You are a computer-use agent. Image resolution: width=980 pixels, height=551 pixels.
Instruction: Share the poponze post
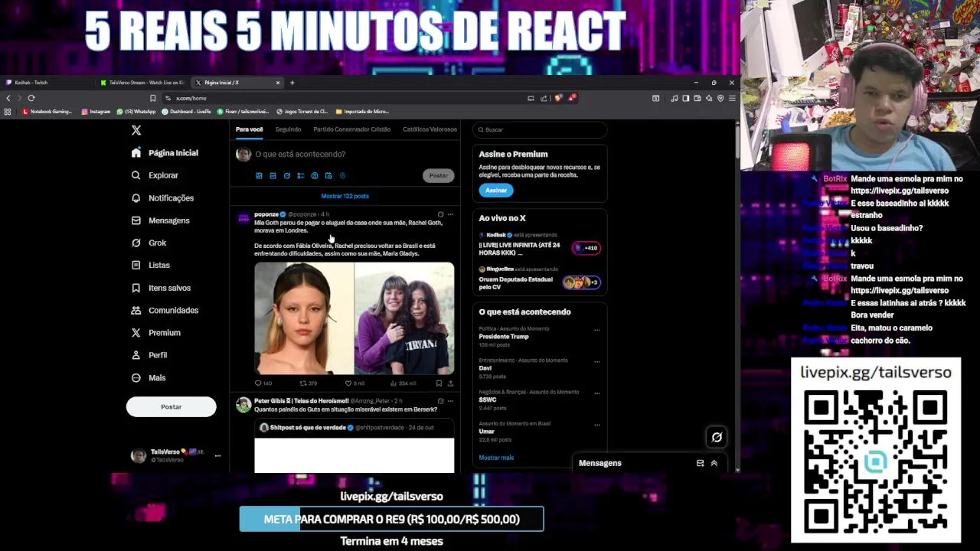click(x=450, y=383)
